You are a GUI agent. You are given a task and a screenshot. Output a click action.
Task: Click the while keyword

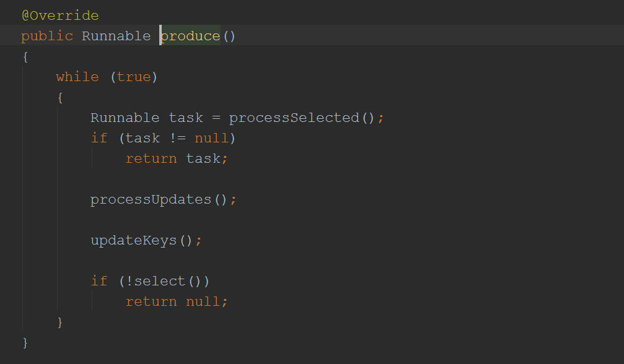click(77, 77)
